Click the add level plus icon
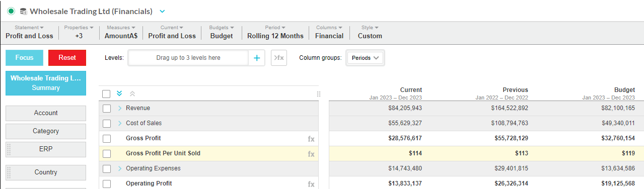Viewport: 644px width, 189px height. 256,58
